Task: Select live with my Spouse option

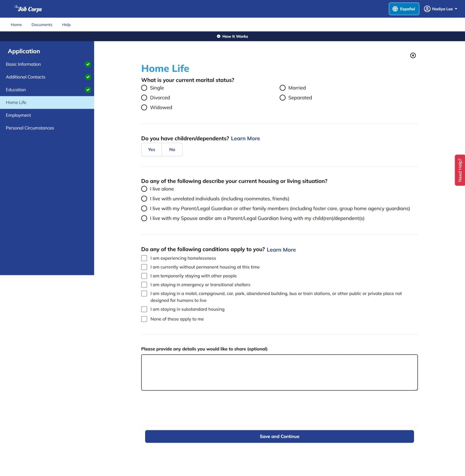Action: click(144, 218)
